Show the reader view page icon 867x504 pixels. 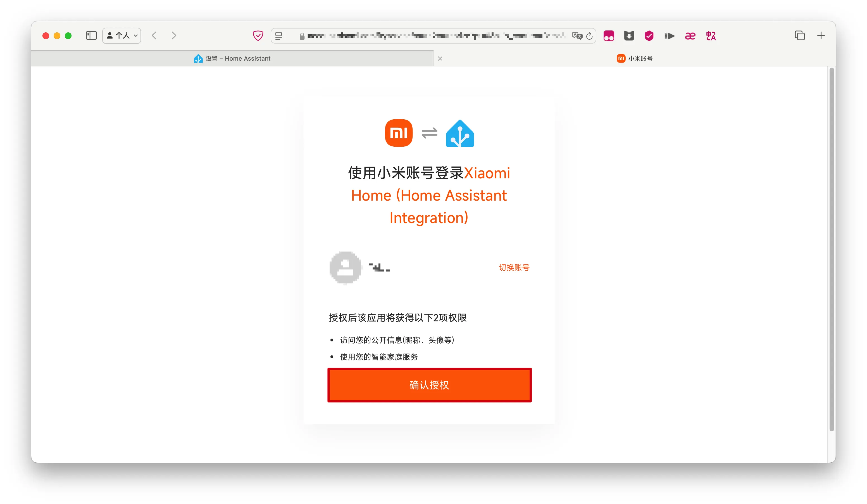(279, 36)
